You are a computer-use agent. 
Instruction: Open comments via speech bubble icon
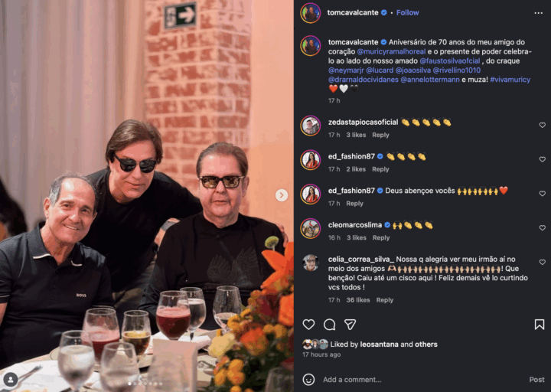[x=329, y=325]
